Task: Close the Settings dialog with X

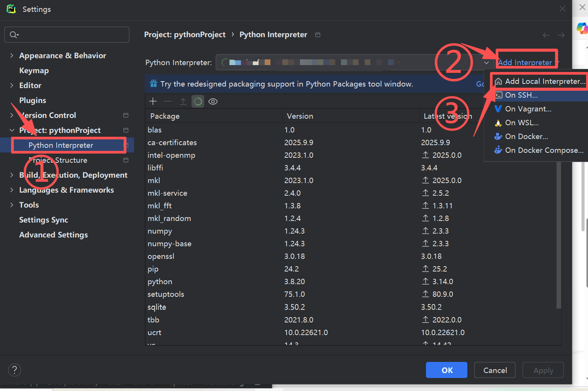Action: (562, 9)
